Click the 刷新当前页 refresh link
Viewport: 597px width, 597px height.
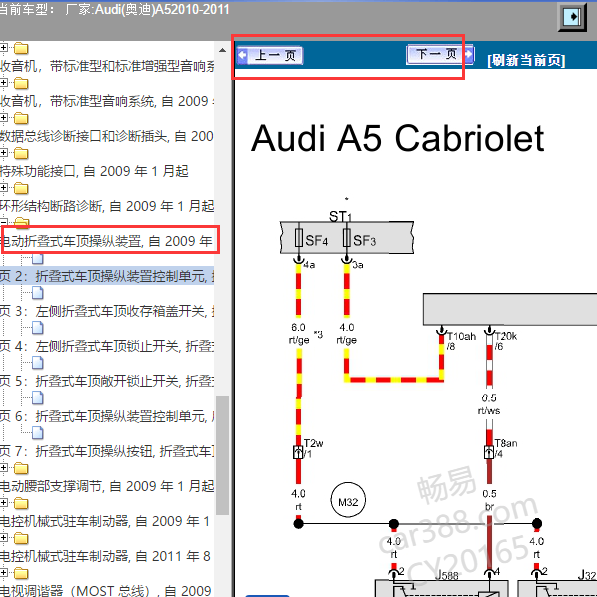click(x=526, y=60)
